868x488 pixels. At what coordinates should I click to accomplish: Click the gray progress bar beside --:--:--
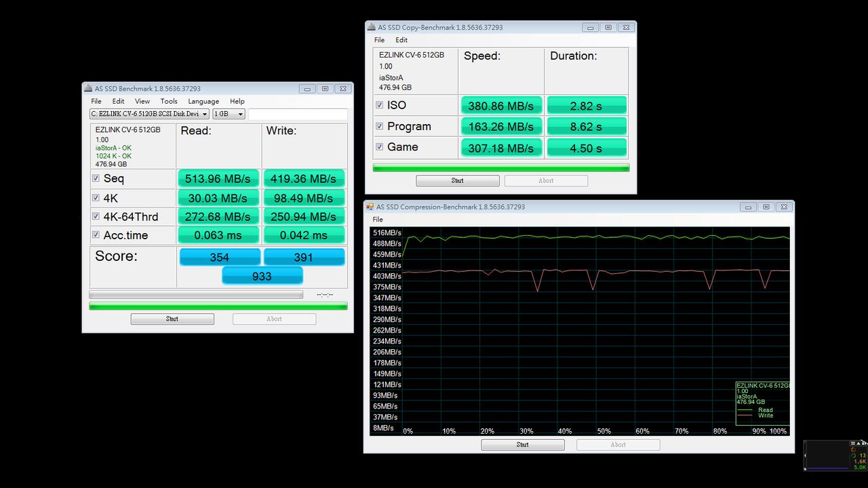[x=196, y=295]
